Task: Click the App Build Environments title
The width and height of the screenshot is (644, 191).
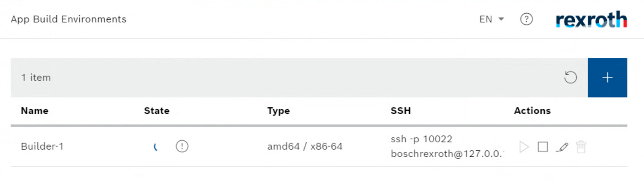Action: [68, 19]
